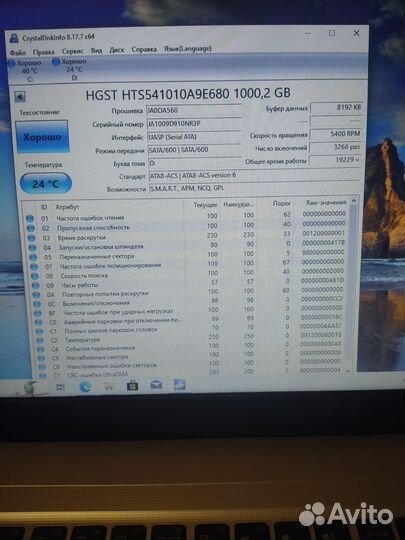Click the firmware field JA0OA560
The width and height of the screenshot is (405, 540).
pyautogui.click(x=194, y=110)
